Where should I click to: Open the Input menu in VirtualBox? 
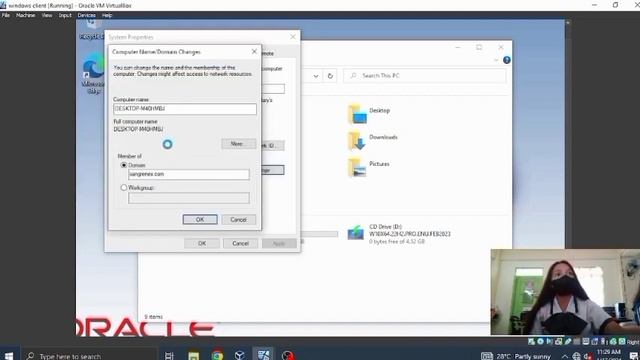click(x=65, y=15)
